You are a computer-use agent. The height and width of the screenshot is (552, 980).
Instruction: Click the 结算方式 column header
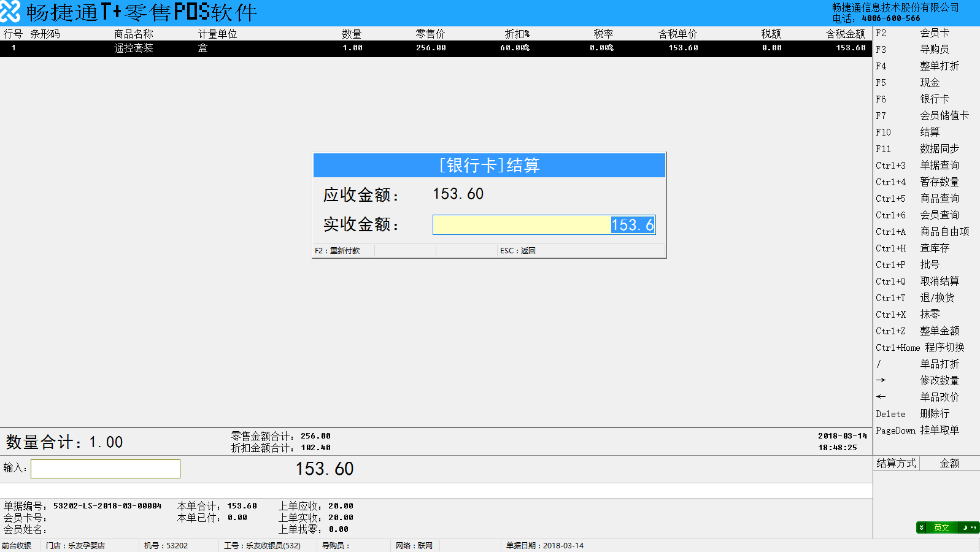pyautogui.click(x=896, y=463)
